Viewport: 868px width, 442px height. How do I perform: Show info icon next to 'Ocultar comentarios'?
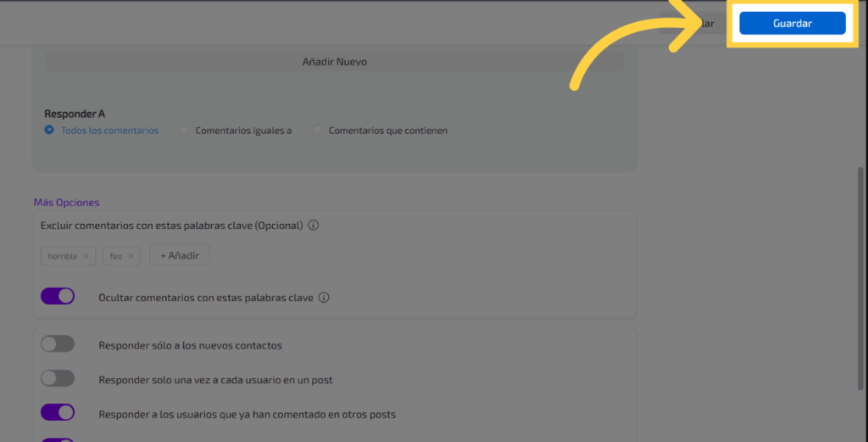[324, 299]
